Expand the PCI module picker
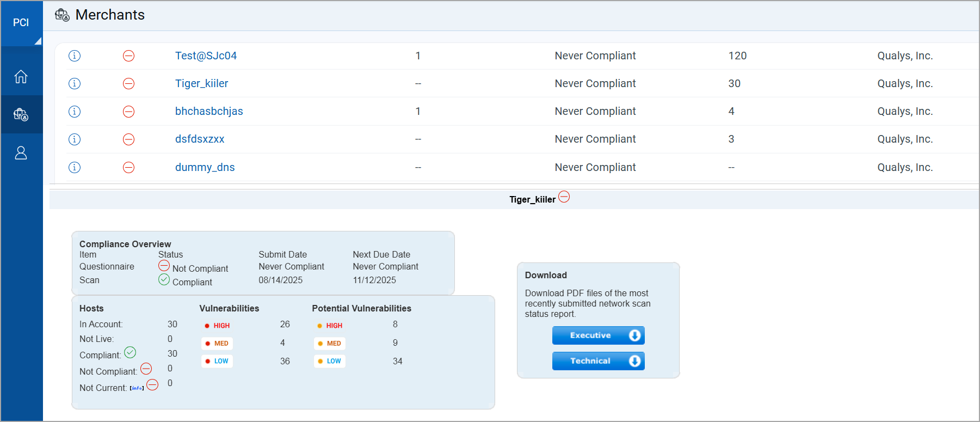 21,23
